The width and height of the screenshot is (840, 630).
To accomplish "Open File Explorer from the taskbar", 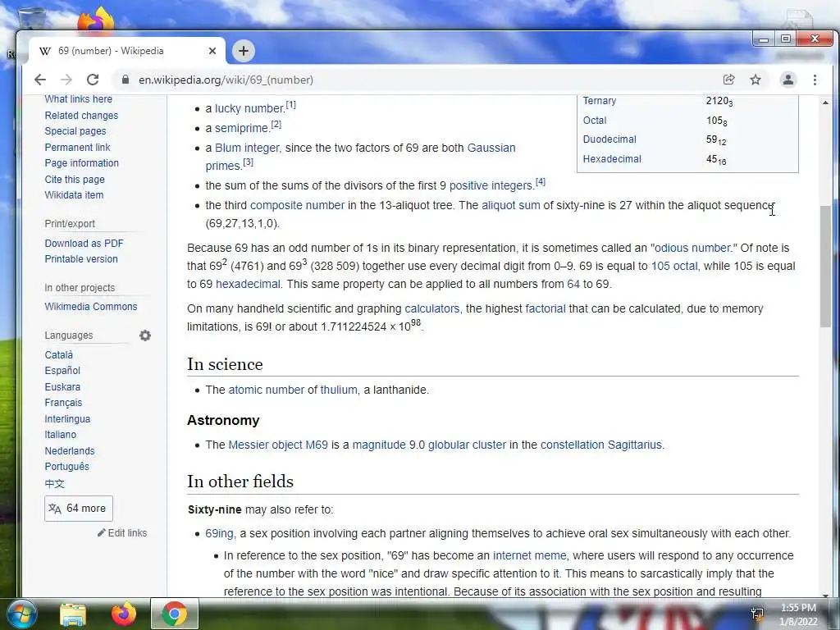I will 73,614.
